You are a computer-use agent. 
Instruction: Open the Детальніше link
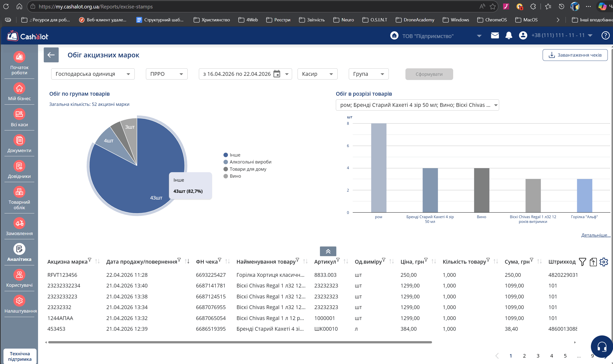tap(596, 235)
